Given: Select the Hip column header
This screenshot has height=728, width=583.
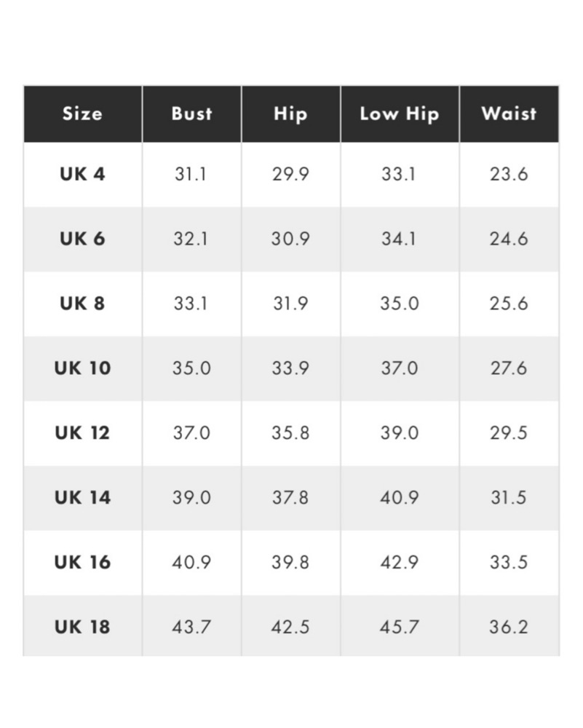Looking at the screenshot, I should (x=290, y=114).
